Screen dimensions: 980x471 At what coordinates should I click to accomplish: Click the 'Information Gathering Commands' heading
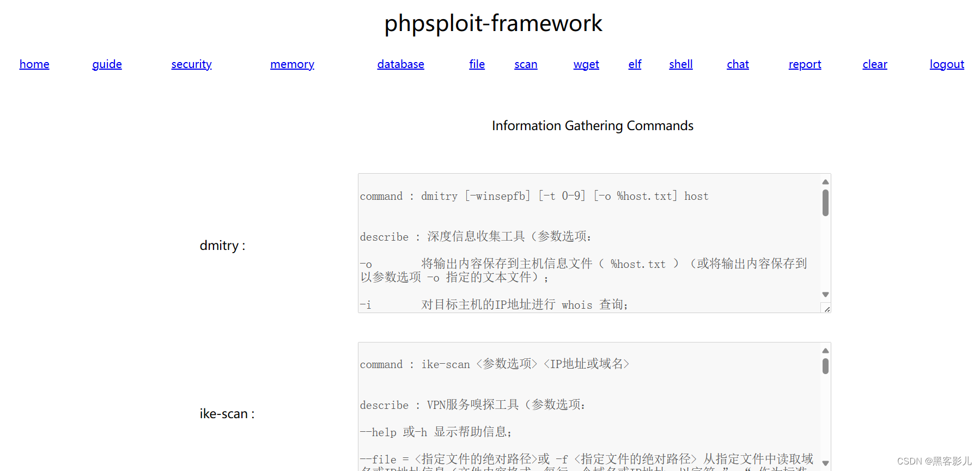point(593,126)
